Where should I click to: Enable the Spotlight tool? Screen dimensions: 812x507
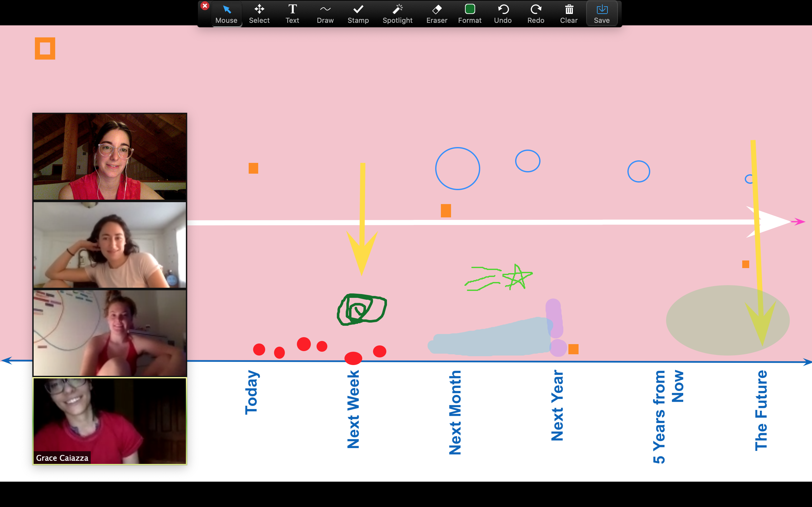397,14
